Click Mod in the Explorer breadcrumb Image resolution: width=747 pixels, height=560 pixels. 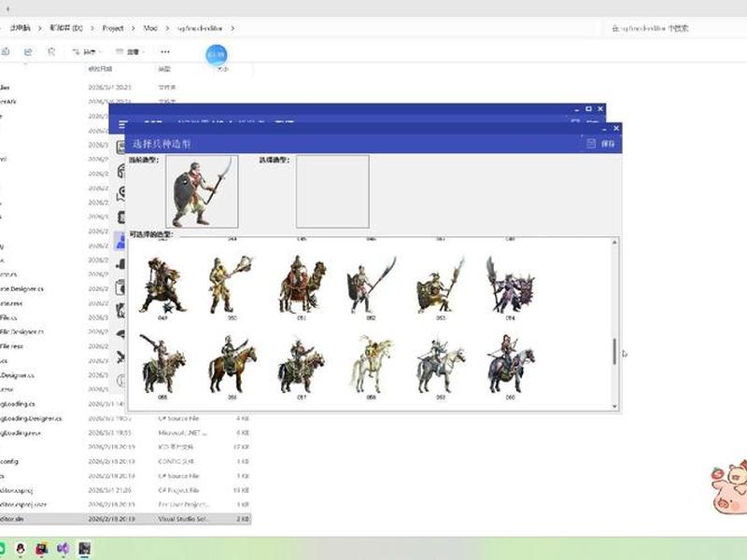coord(150,28)
